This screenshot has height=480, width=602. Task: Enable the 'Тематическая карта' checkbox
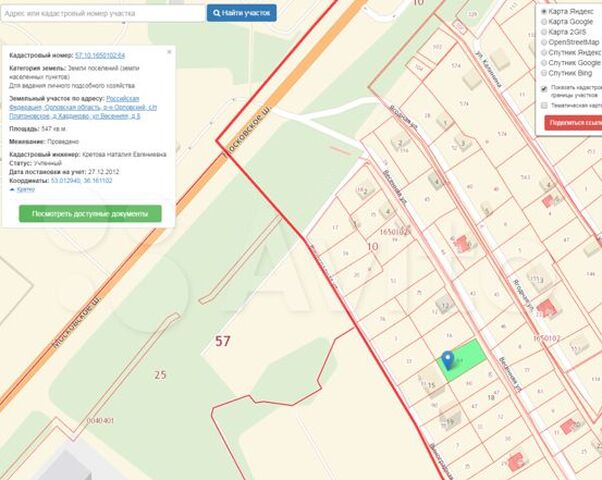tap(544, 105)
